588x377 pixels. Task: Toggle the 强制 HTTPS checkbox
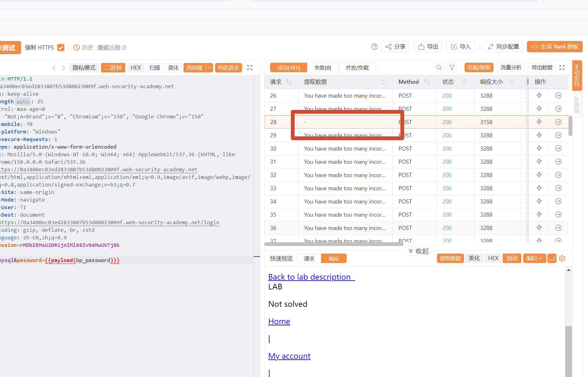[x=61, y=48]
